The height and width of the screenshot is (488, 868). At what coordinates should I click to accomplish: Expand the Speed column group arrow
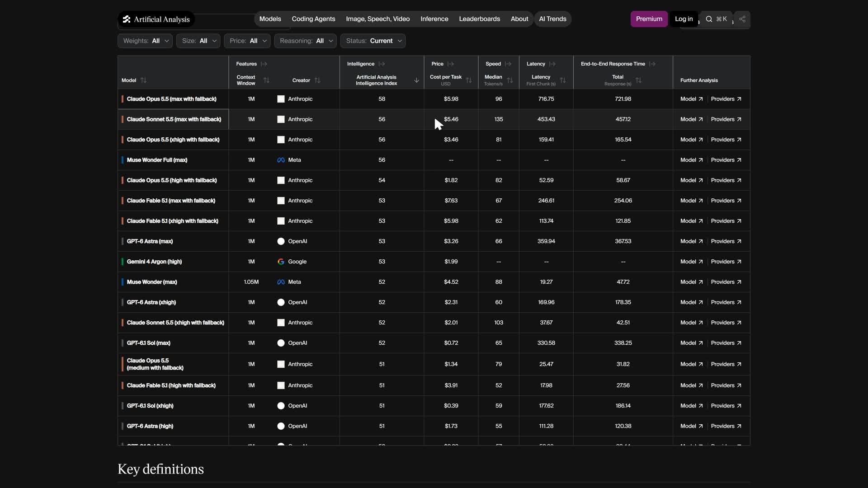[508, 64]
